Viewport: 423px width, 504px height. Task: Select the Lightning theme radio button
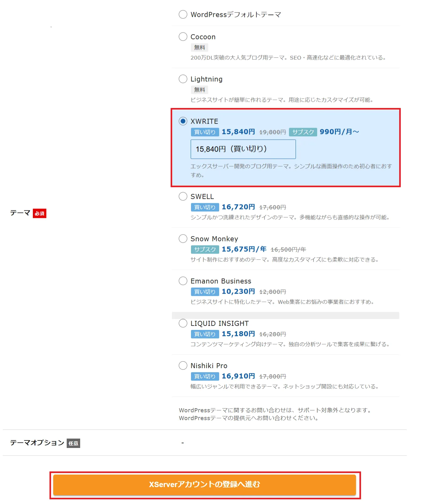pyautogui.click(x=183, y=79)
